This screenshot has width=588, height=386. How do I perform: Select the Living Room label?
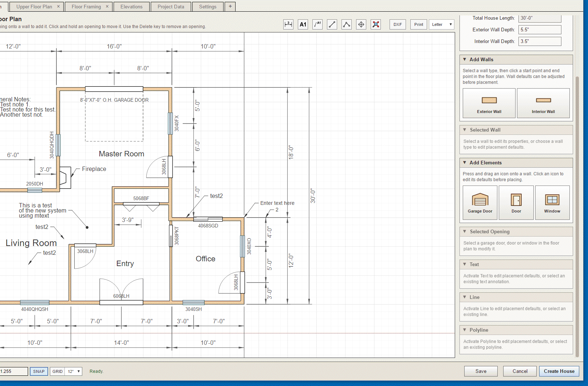pyautogui.click(x=31, y=243)
